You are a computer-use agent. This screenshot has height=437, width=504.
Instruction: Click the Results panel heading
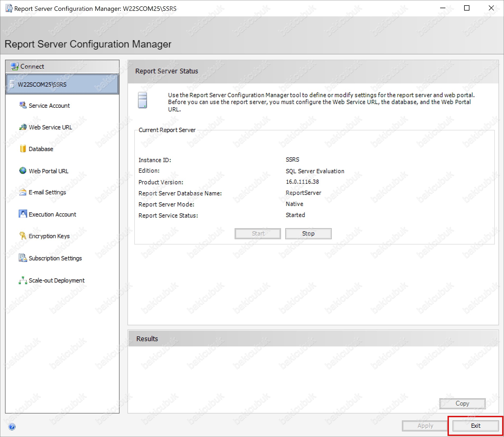147,339
